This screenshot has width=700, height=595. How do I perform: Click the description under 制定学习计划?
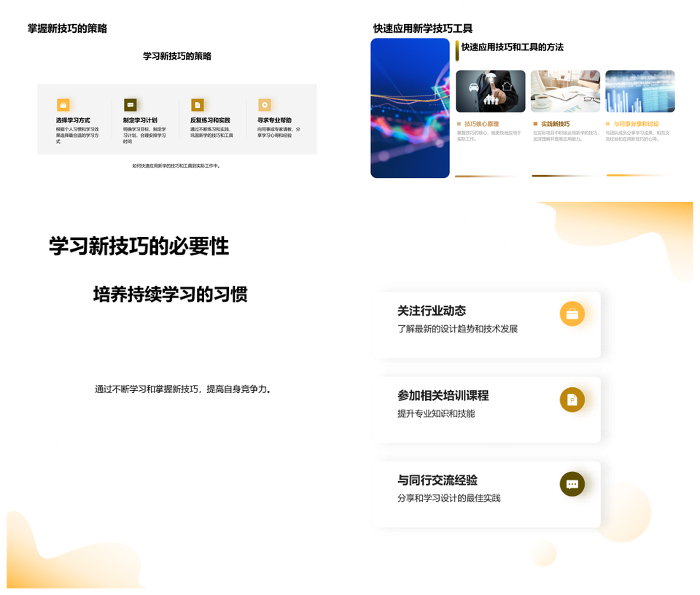tap(144, 135)
